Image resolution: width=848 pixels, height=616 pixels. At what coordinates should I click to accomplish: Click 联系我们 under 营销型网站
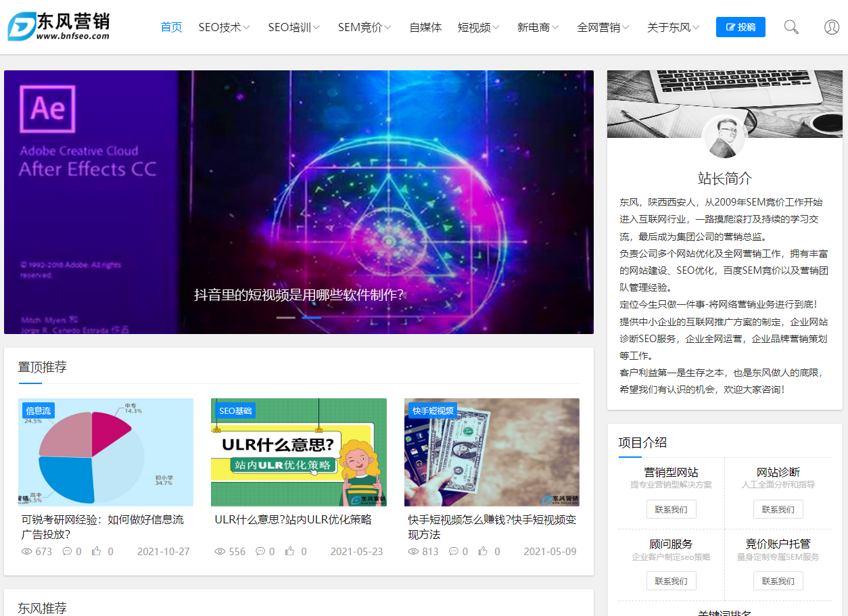[672, 509]
